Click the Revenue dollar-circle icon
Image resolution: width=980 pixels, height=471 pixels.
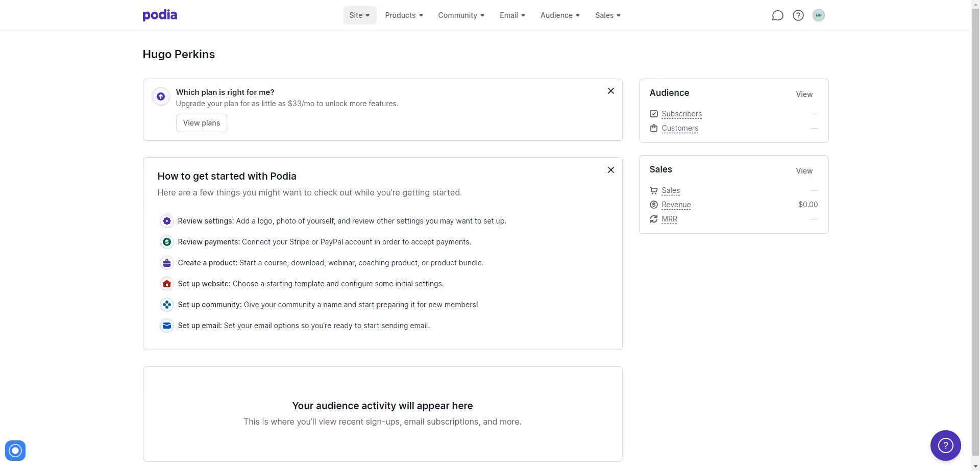[x=654, y=205]
